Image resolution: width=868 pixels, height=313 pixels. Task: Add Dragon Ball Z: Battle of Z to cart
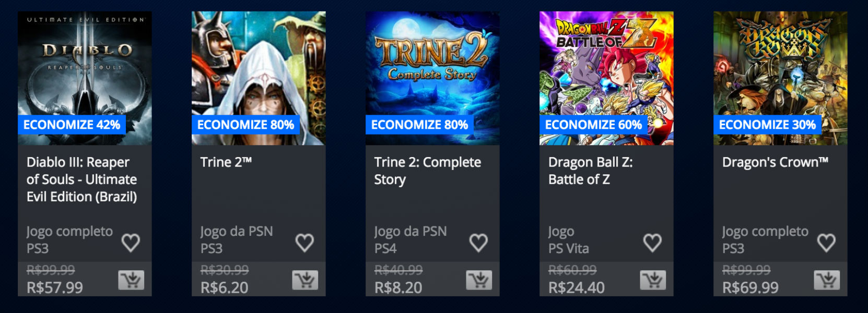653,280
